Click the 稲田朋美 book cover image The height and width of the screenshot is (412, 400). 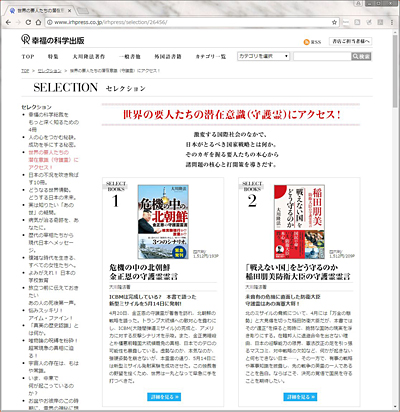pyautogui.click(x=299, y=222)
